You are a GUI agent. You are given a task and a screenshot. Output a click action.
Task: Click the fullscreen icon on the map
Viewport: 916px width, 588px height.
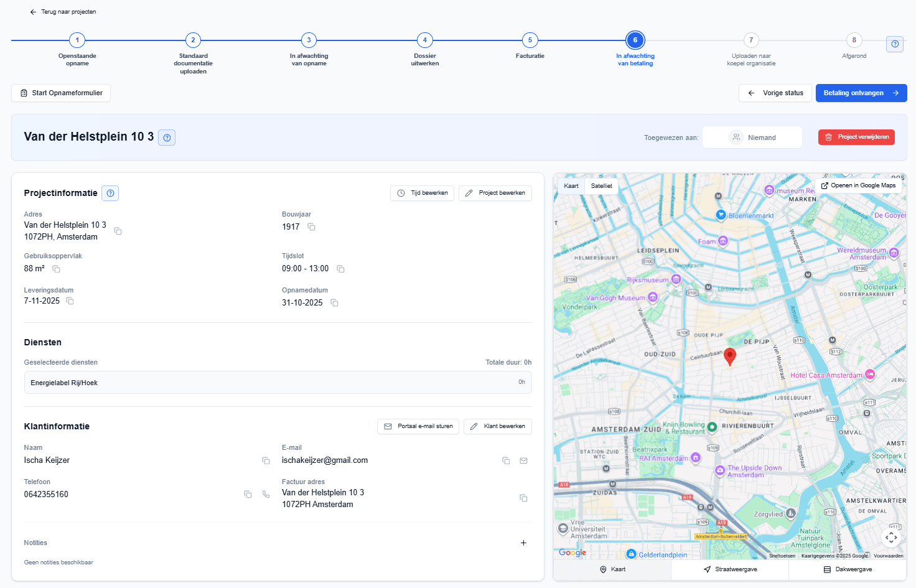point(890,537)
